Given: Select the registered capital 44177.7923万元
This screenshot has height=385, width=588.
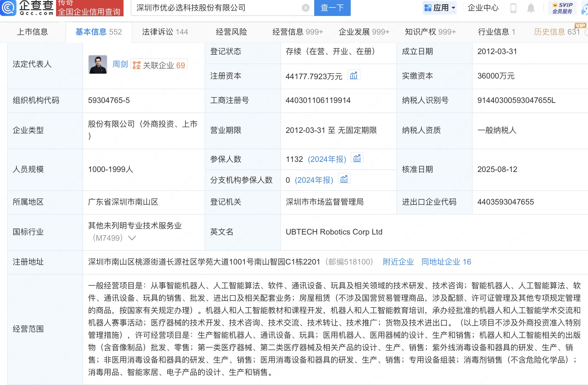Looking at the screenshot, I should click(314, 76).
